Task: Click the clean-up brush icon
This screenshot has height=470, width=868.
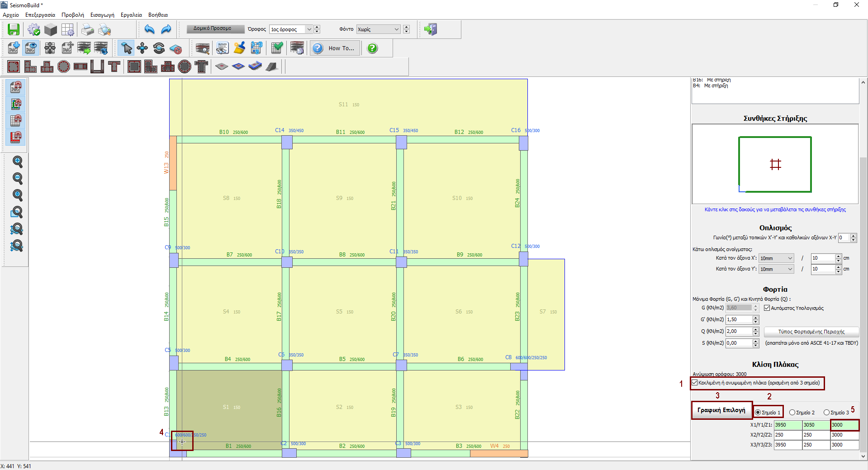Action: (x=239, y=48)
